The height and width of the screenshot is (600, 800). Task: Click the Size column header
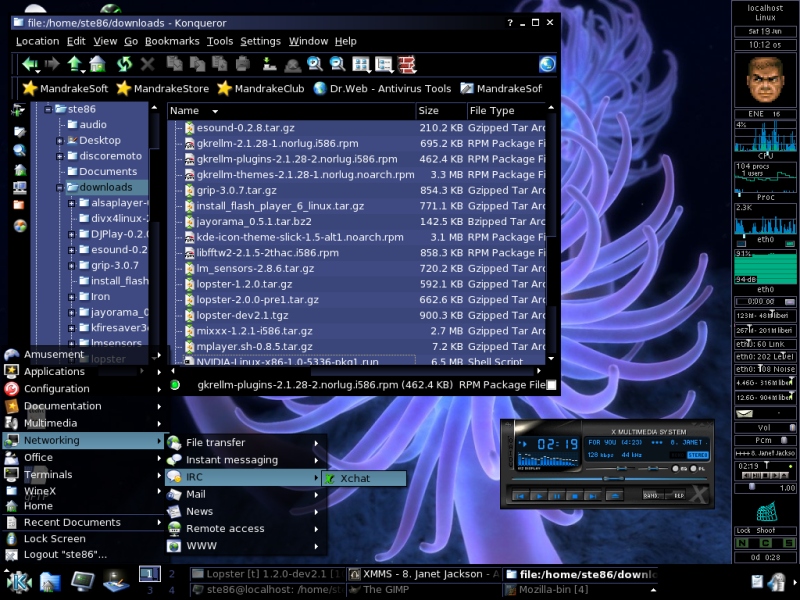[441, 111]
